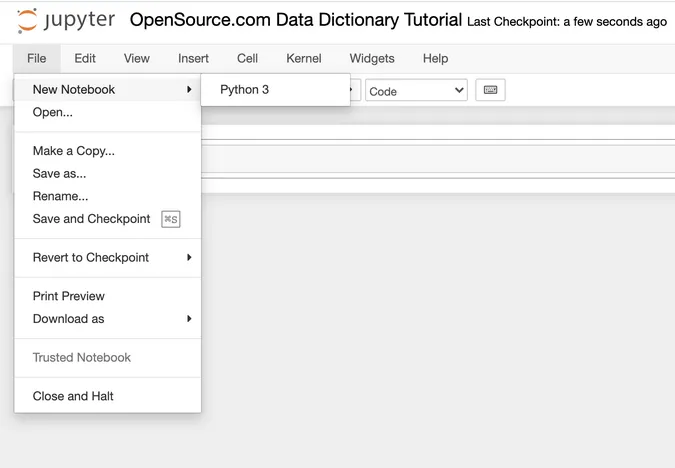Select Make a Copy...
Image resolution: width=675 pixels, height=468 pixels.
click(x=108, y=151)
